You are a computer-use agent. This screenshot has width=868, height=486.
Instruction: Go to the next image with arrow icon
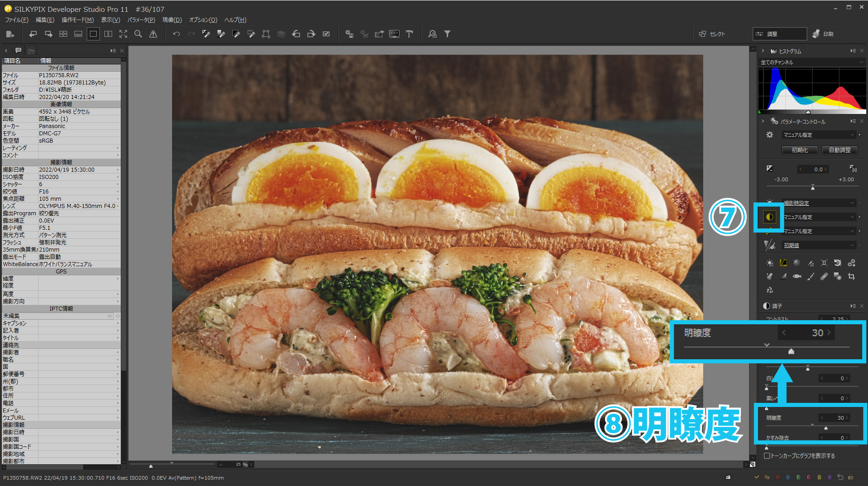click(48, 34)
